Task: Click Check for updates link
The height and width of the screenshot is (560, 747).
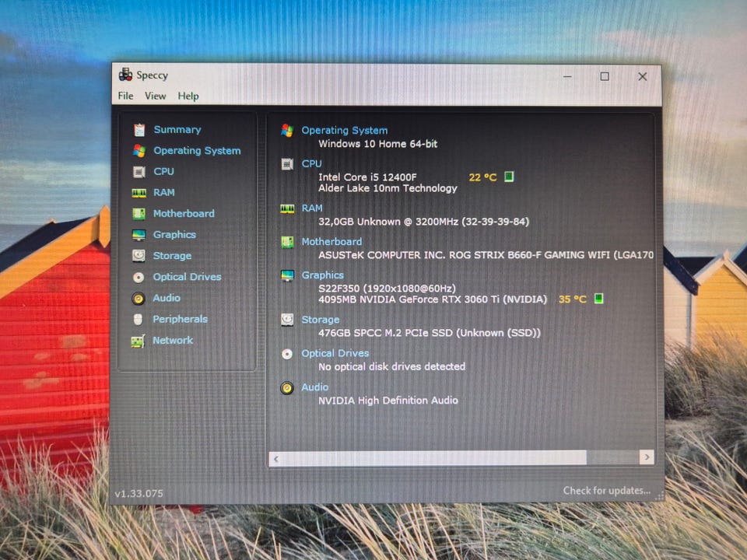Action: (606, 491)
